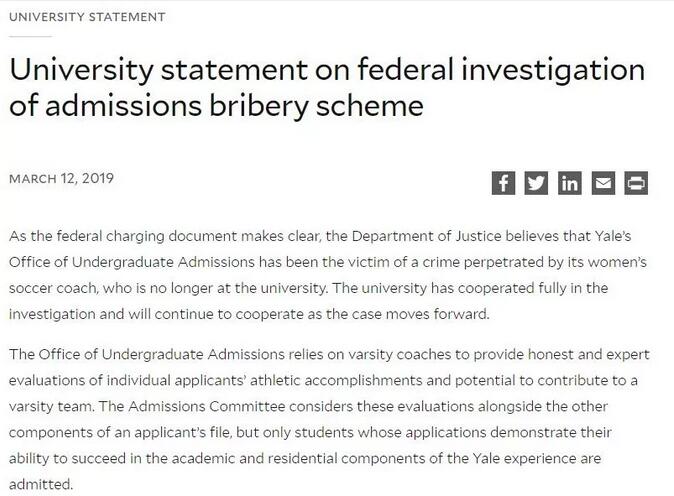This screenshot has height=496, width=674.
Task: Share the statement via Twitter icon
Action: (536, 183)
